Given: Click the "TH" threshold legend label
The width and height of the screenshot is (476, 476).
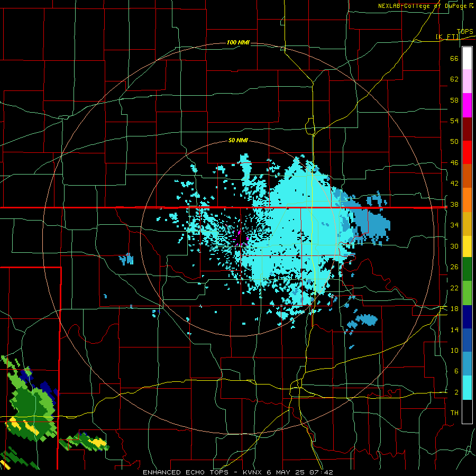Looking at the screenshot, I should [x=454, y=413].
